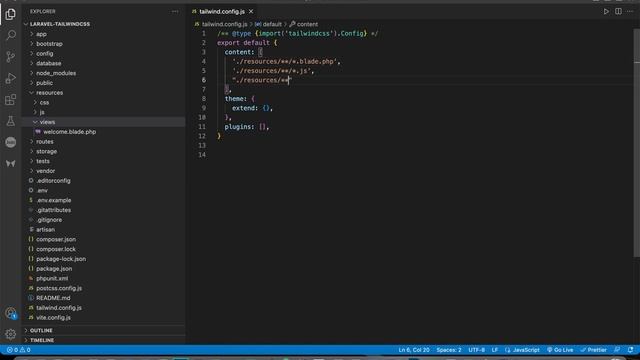Viewport: 640px width, 360px height.
Task: Click the content breadcrumb item
Action: click(307, 24)
